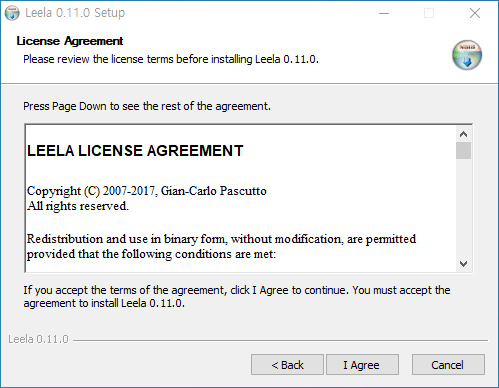Screen dimensions: 499x388
Task: Click the 'License Agreement' page title
Action: coord(70,41)
